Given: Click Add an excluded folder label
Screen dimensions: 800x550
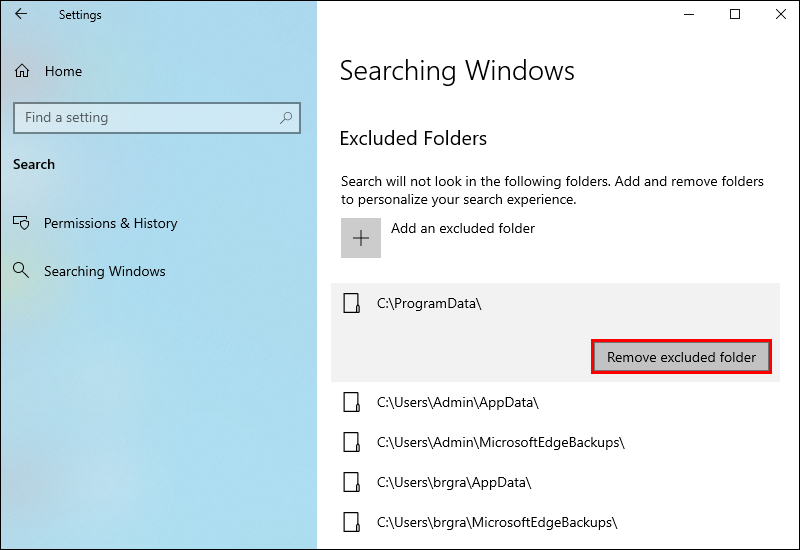Looking at the screenshot, I should pyautogui.click(x=463, y=229).
